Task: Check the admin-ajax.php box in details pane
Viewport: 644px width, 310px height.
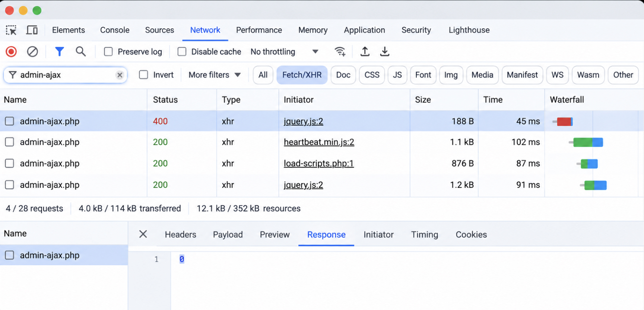Action: coord(9,255)
